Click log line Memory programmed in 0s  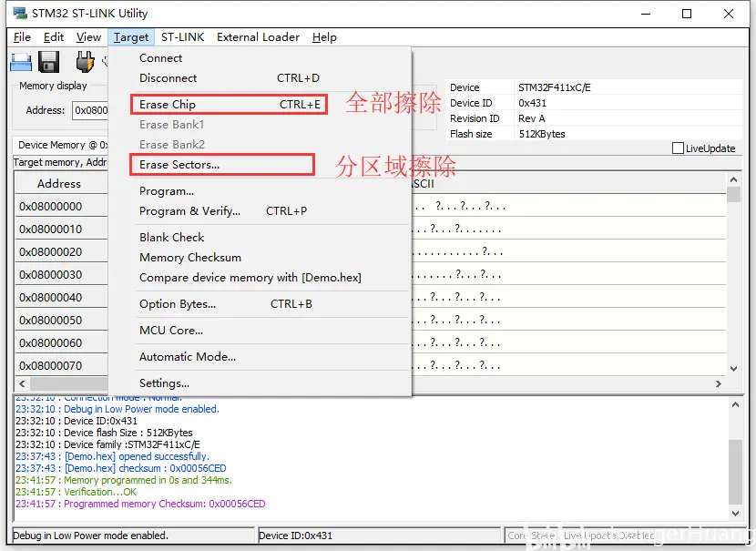point(124,480)
